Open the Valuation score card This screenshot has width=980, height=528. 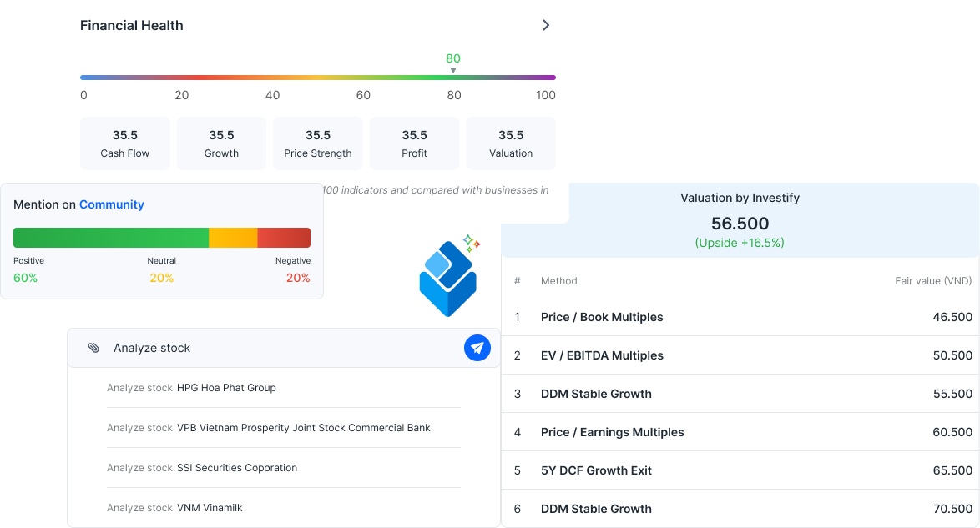(x=511, y=143)
